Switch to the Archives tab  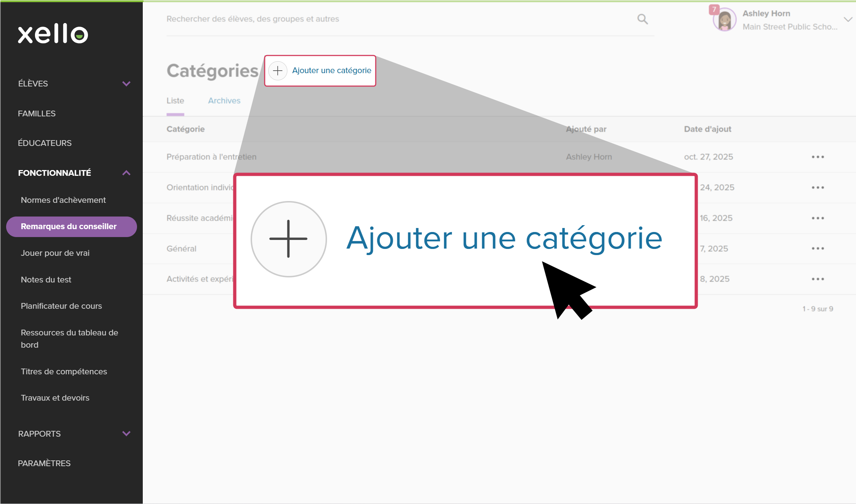(224, 101)
